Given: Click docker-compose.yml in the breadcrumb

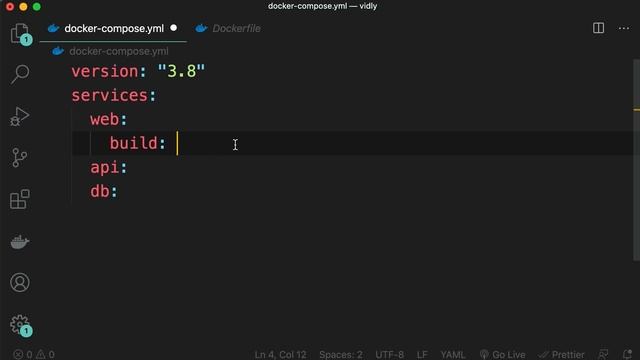Looking at the screenshot, I should coord(118,51).
